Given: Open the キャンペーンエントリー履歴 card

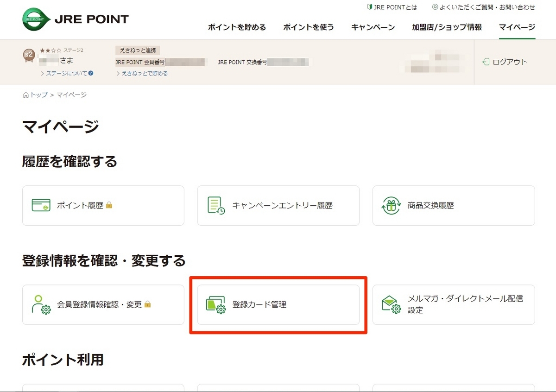Looking at the screenshot, I should point(278,205).
